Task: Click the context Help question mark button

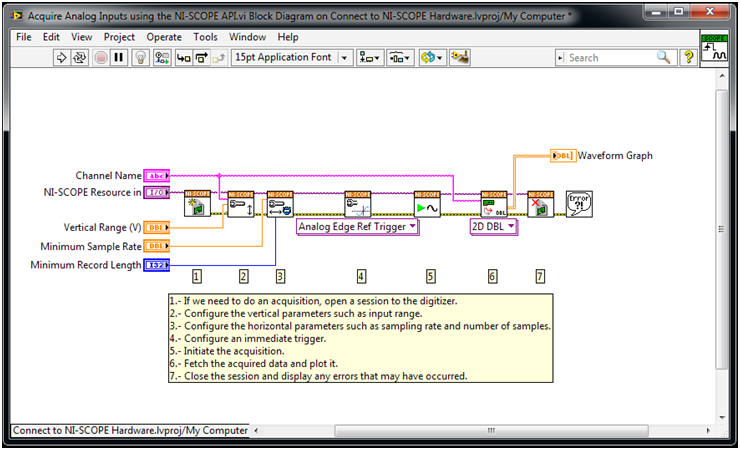Action: (x=688, y=58)
